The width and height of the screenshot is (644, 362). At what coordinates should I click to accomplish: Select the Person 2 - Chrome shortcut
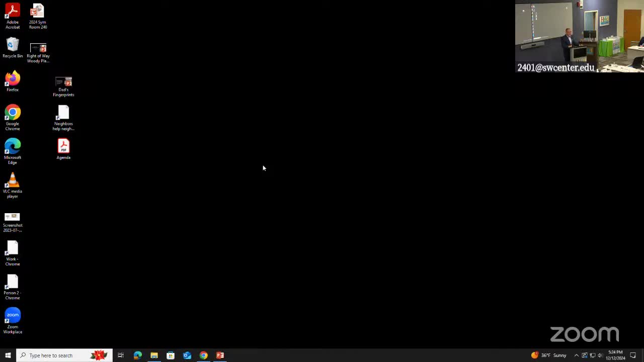click(13, 287)
